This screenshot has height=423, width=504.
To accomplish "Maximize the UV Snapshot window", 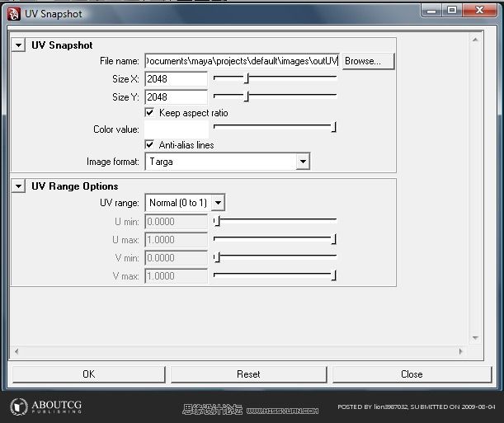I will [x=453, y=10].
